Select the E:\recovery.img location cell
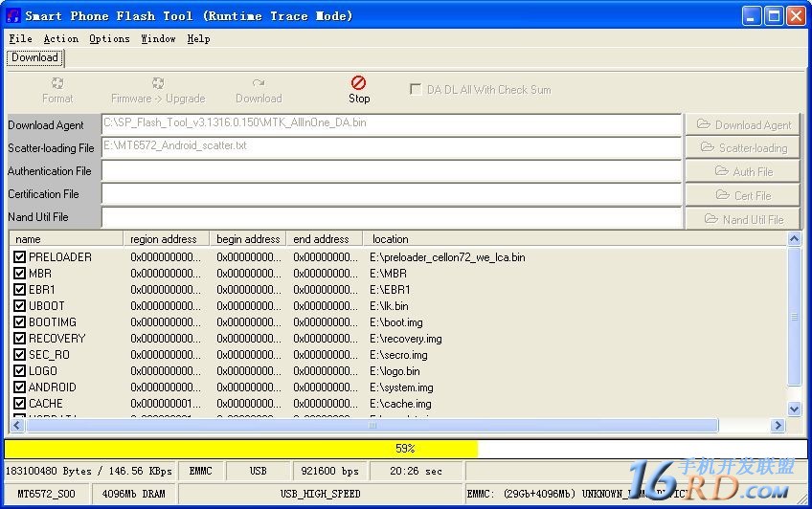 405,339
